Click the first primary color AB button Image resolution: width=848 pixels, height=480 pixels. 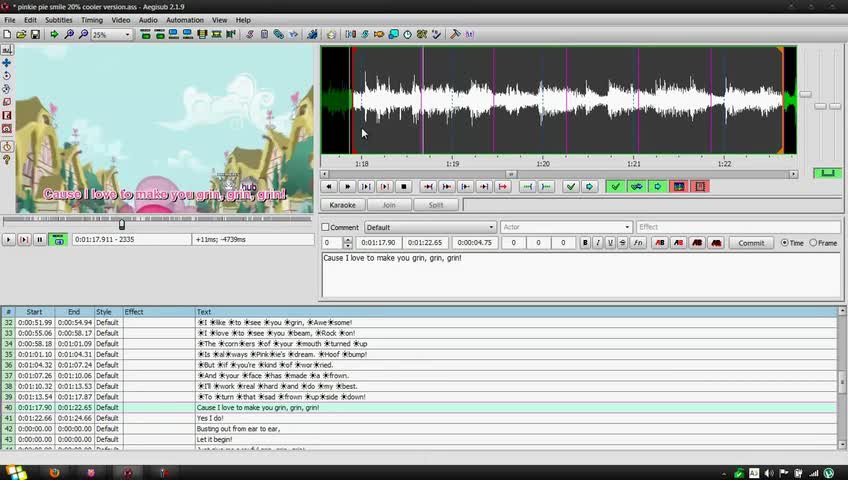[660, 243]
